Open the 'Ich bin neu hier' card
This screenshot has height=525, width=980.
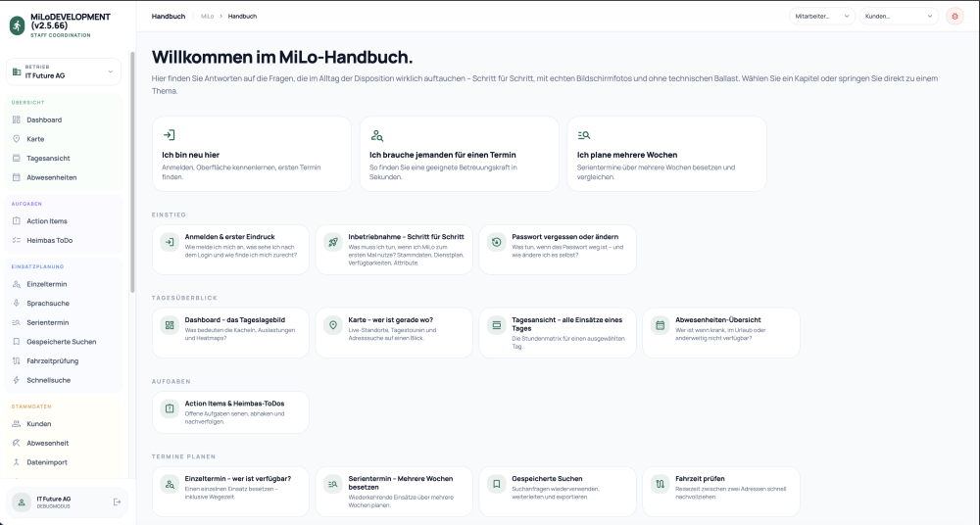pos(252,154)
